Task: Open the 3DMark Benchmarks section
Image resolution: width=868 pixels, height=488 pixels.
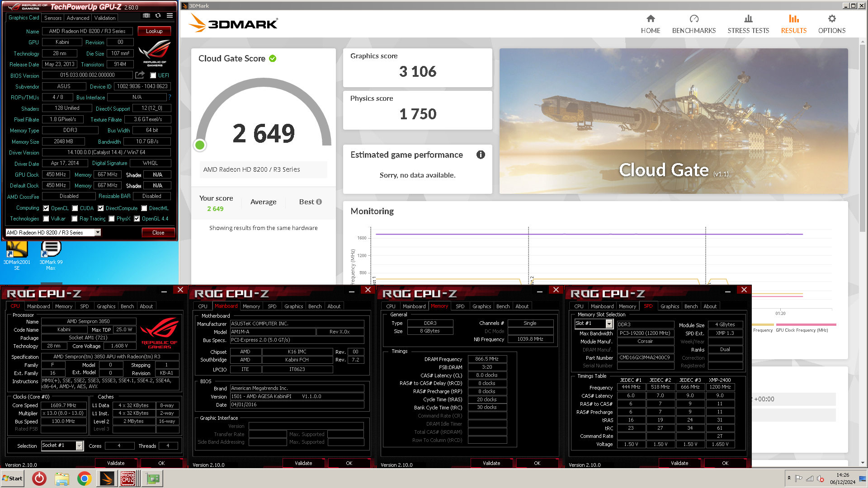Action: point(693,24)
